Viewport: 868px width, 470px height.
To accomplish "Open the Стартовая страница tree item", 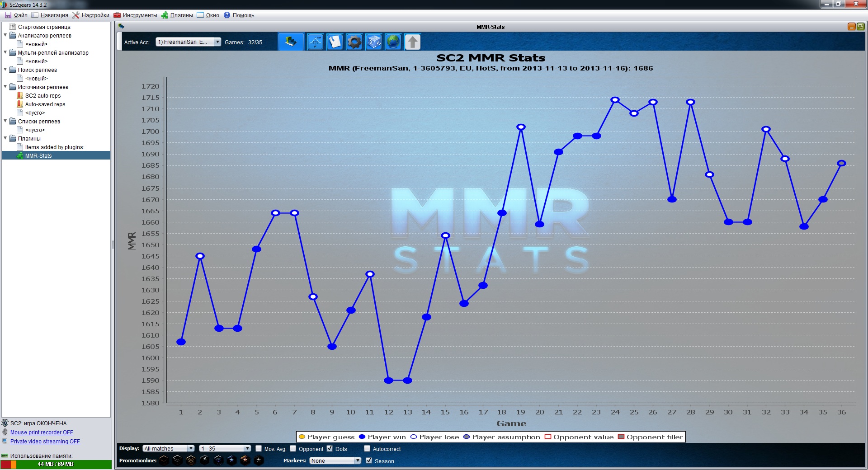I will tap(44, 27).
